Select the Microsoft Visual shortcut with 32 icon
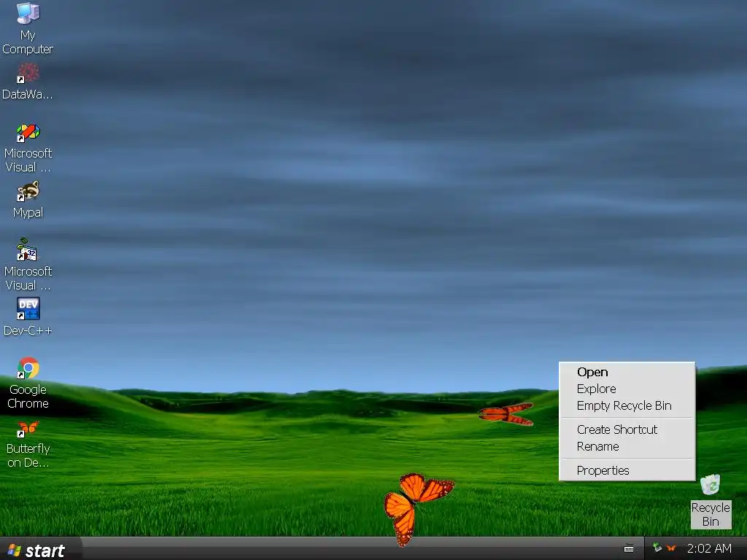Image resolution: width=747 pixels, height=560 pixels. pos(28,265)
